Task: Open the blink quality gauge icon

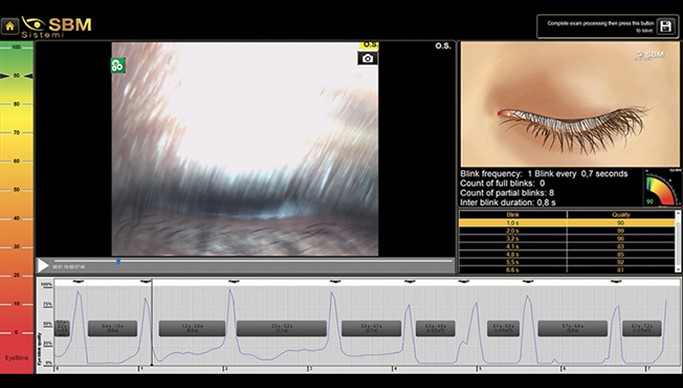Action: coord(661,188)
